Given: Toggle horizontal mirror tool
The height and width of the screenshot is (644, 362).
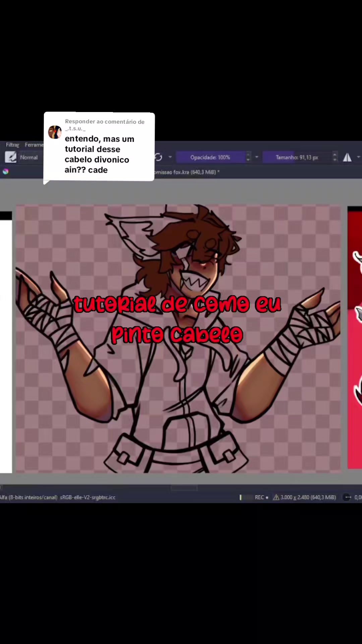Looking at the screenshot, I should [x=347, y=157].
